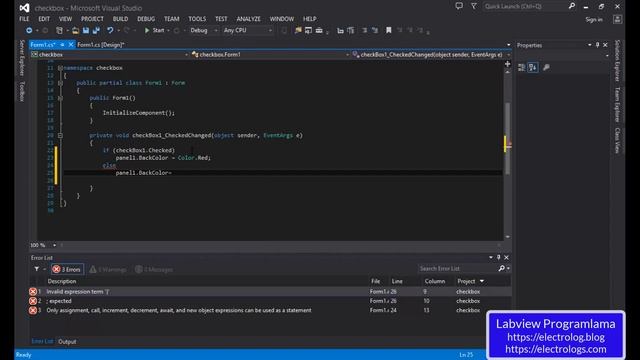Collapse the checkBox1_CheckedChanged method block

coord(60,136)
